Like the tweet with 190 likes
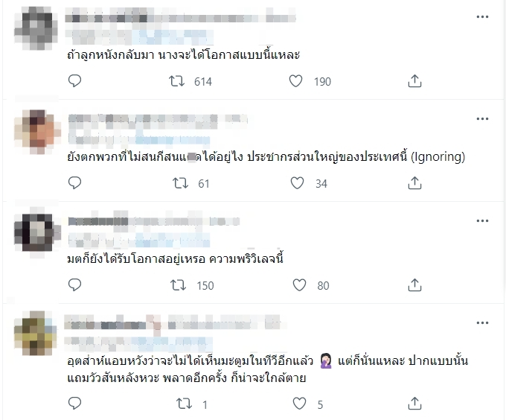 [295, 81]
